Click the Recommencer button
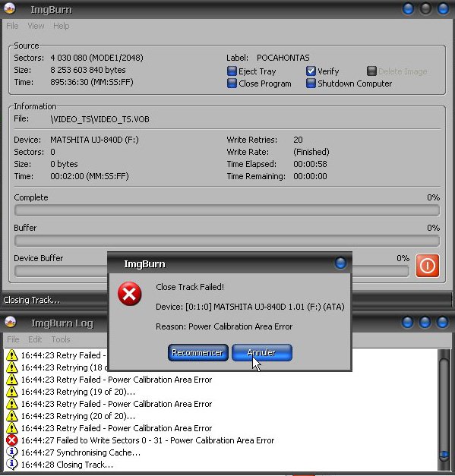455x476 pixels. pos(197,352)
